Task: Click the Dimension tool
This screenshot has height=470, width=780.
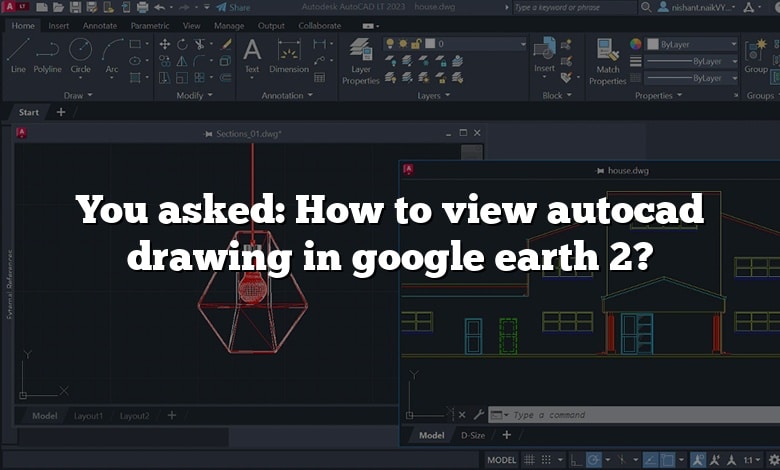Action: (x=289, y=56)
